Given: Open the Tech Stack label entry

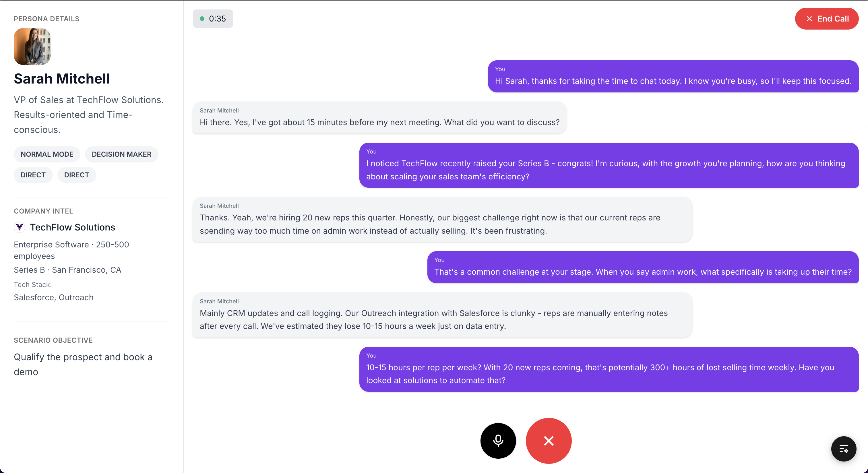Looking at the screenshot, I should [x=33, y=284].
